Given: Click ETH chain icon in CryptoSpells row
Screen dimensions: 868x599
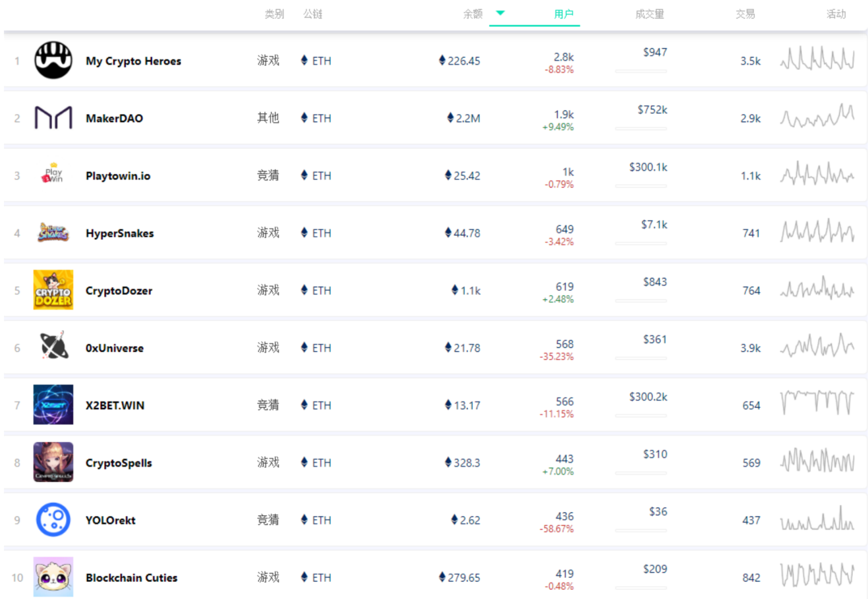Looking at the screenshot, I should [304, 462].
